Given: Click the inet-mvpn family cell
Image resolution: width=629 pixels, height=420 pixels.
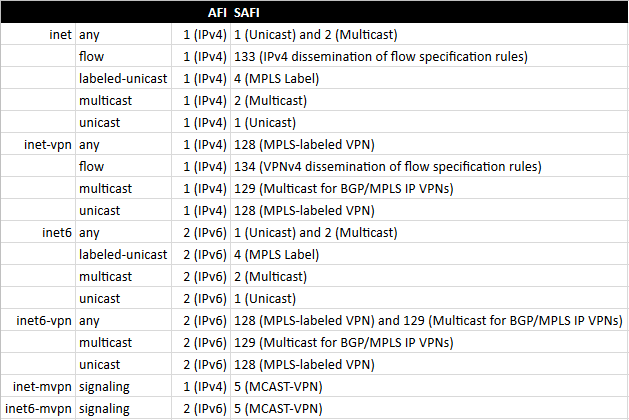Looking at the screenshot, I should pos(40,386).
